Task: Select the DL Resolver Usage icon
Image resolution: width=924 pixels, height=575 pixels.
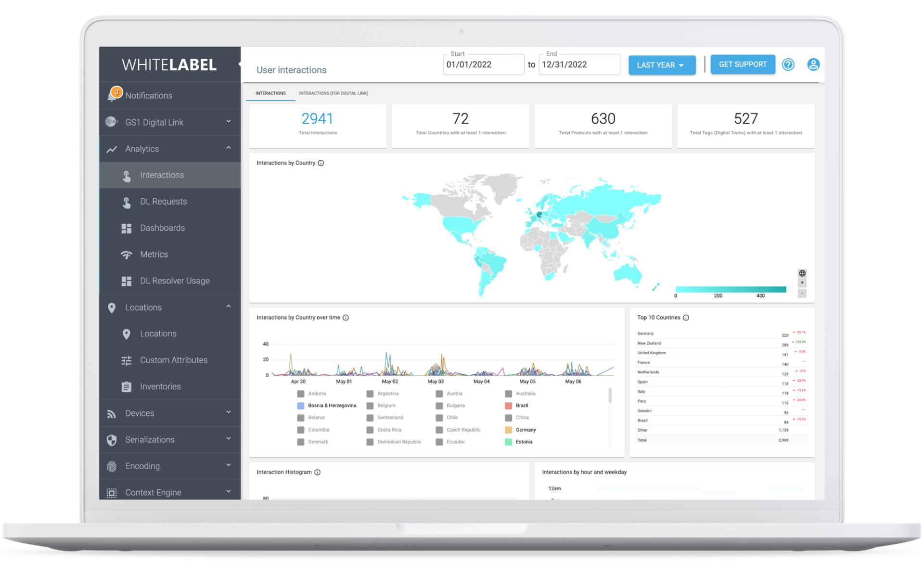Action: pyautogui.click(x=127, y=281)
